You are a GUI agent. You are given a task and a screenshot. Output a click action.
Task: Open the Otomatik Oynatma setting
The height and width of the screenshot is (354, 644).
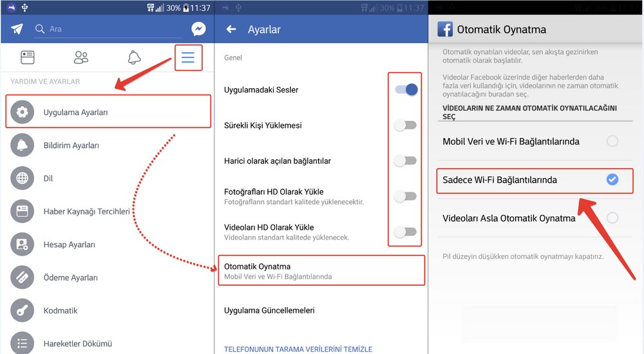pyautogui.click(x=321, y=271)
